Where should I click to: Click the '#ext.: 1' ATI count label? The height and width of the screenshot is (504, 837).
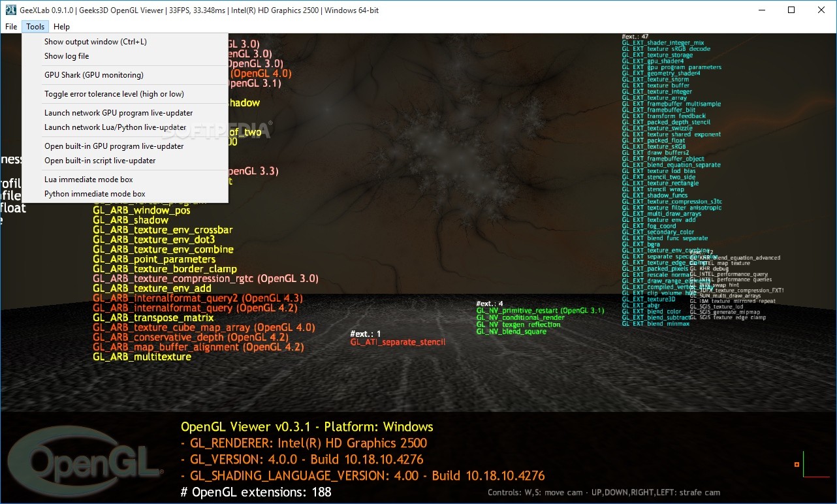[x=366, y=334]
